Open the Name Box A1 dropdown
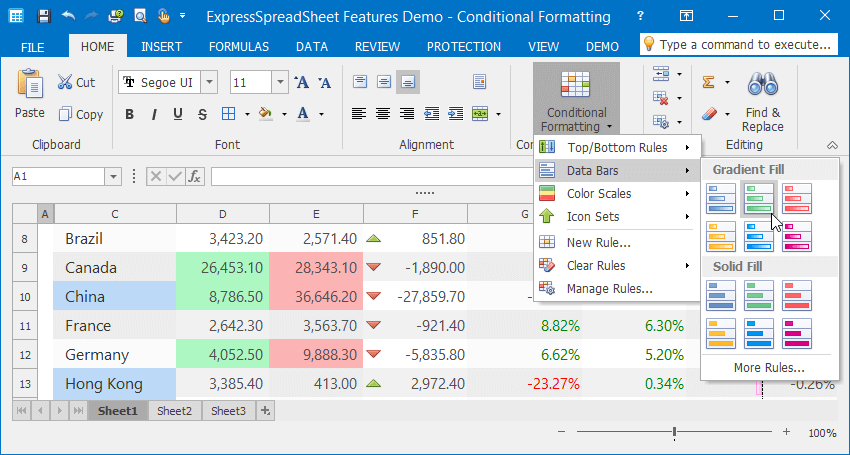850x455 pixels. click(x=113, y=176)
